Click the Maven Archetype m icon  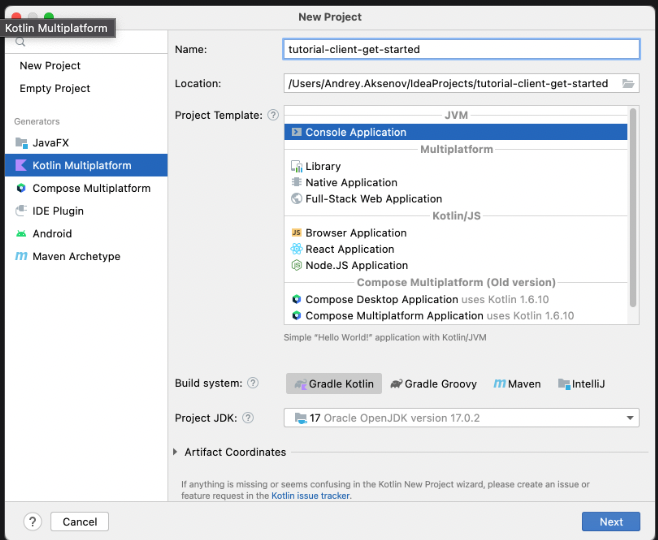21,256
